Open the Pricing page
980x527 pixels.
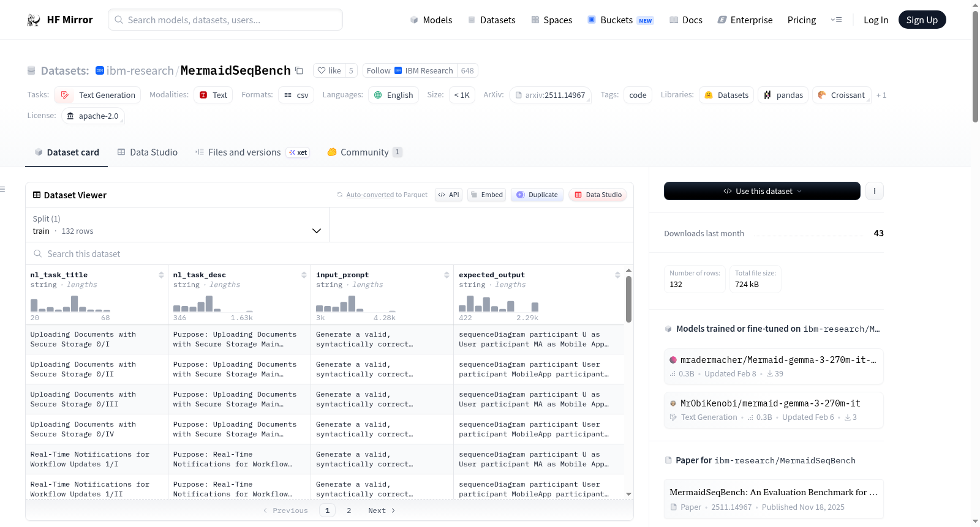[x=802, y=20]
